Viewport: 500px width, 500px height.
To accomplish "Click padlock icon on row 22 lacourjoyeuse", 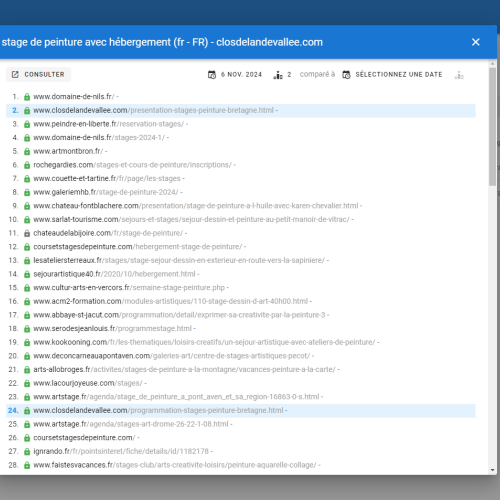I will [27, 384].
